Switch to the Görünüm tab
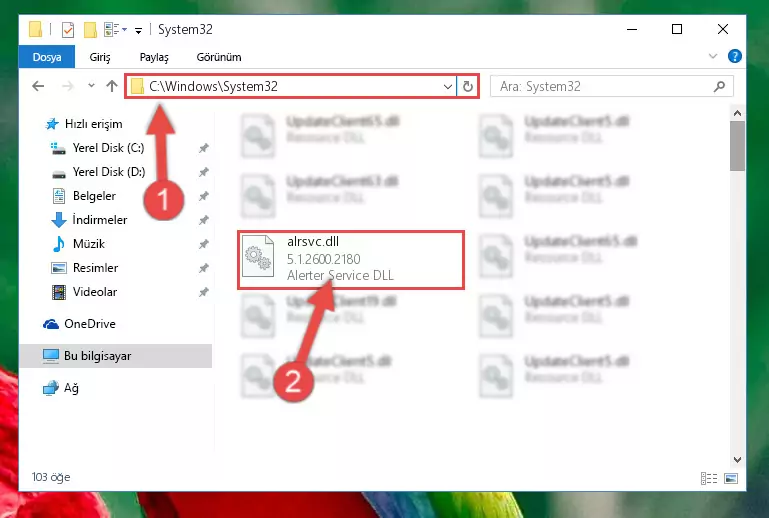Image resolution: width=769 pixels, height=518 pixels. pos(219,57)
